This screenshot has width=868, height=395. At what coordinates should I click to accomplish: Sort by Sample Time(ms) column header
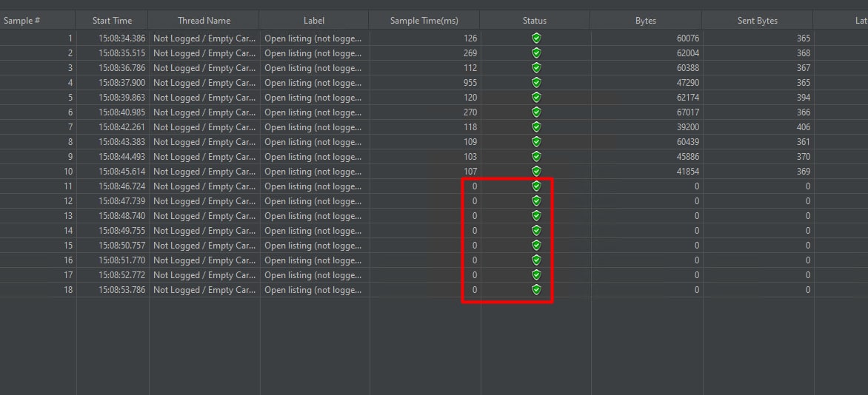pyautogui.click(x=424, y=21)
